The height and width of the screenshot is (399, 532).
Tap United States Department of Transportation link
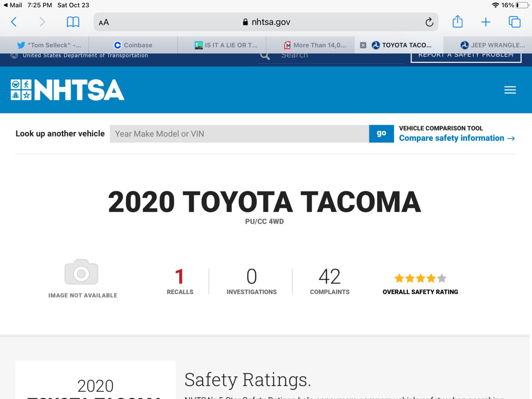tap(85, 55)
